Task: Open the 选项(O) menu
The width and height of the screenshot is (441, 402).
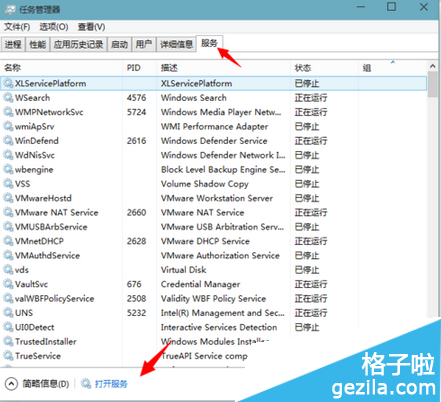Action: [54, 27]
